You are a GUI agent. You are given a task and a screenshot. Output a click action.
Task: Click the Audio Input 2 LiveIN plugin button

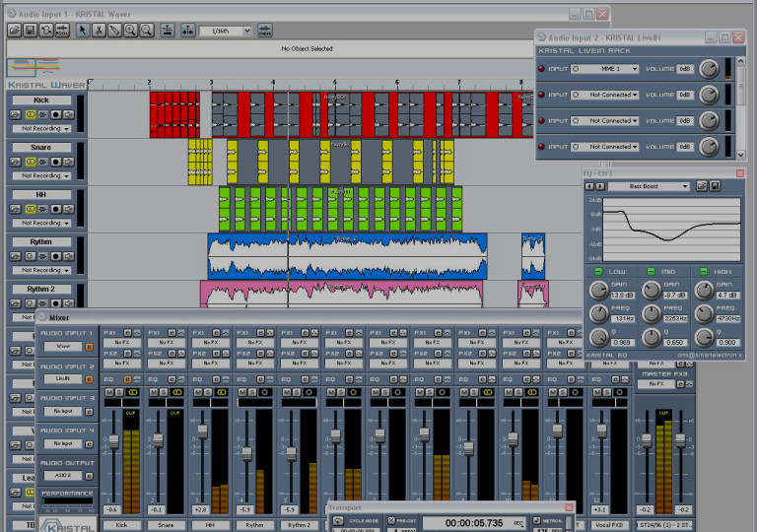[x=63, y=379]
